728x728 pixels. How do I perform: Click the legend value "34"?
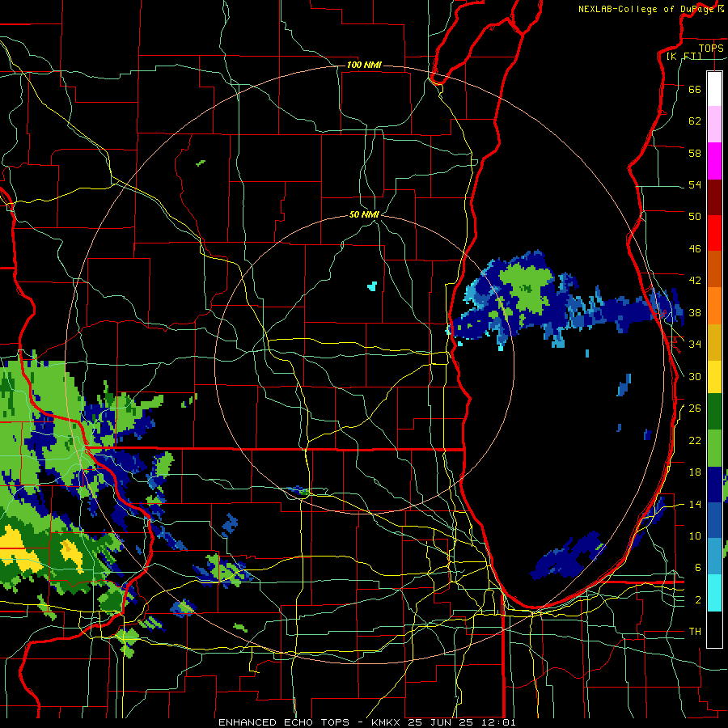click(695, 344)
